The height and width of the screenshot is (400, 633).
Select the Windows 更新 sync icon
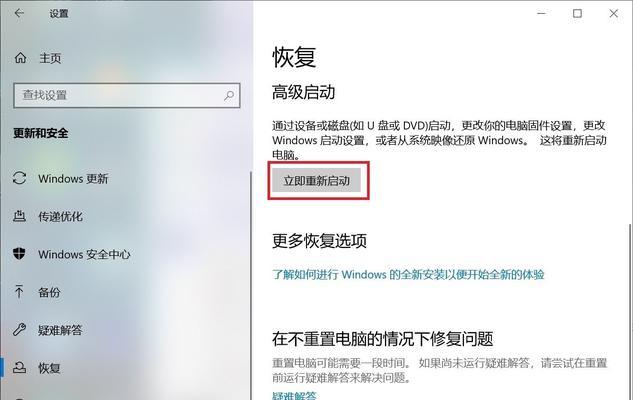coord(19,178)
